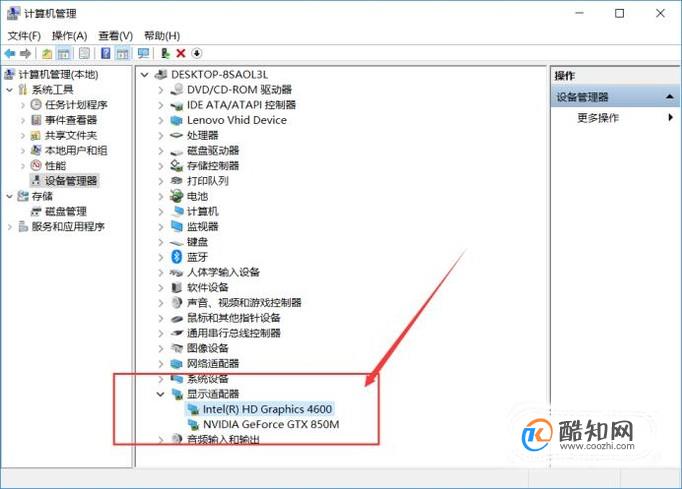Click the DVD/CD-ROM drive icon

(176, 90)
